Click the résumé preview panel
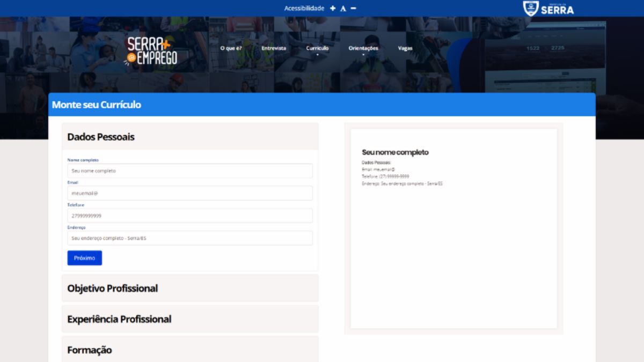This screenshot has height=362, width=644. tap(453, 228)
